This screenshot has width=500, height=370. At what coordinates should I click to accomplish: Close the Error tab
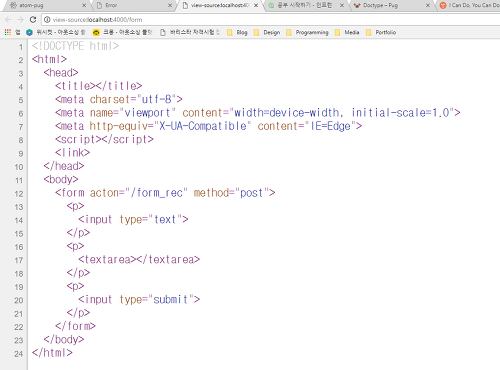pyautogui.click(x=170, y=5)
